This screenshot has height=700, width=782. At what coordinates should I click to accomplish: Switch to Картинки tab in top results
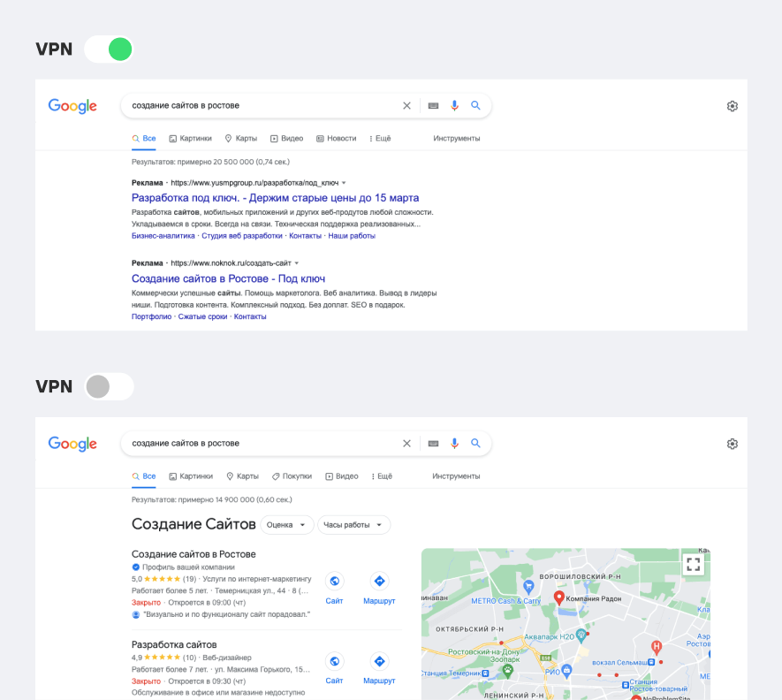click(191, 139)
